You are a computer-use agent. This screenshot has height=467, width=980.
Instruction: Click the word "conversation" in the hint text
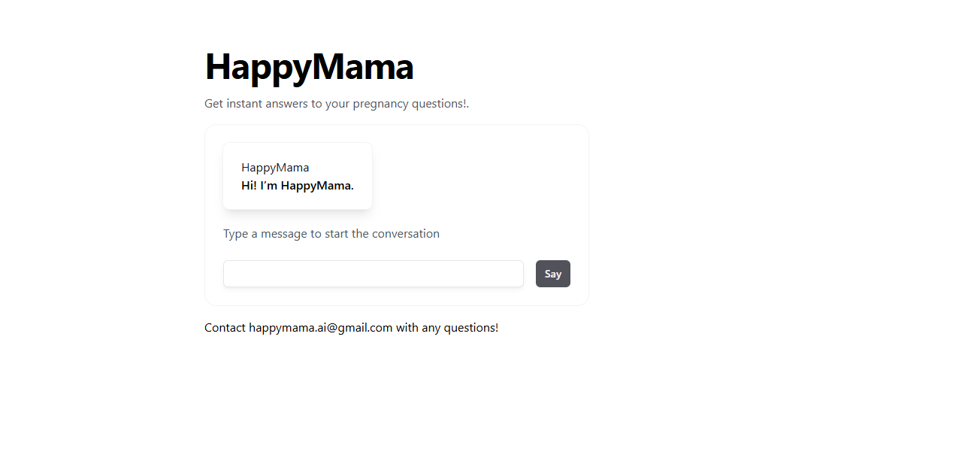click(x=406, y=234)
